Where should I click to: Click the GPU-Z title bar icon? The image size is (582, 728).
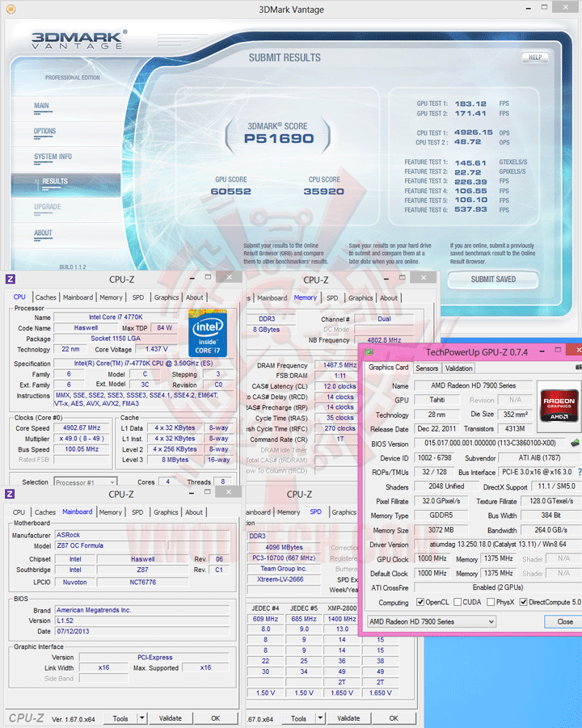[x=369, y=352]
